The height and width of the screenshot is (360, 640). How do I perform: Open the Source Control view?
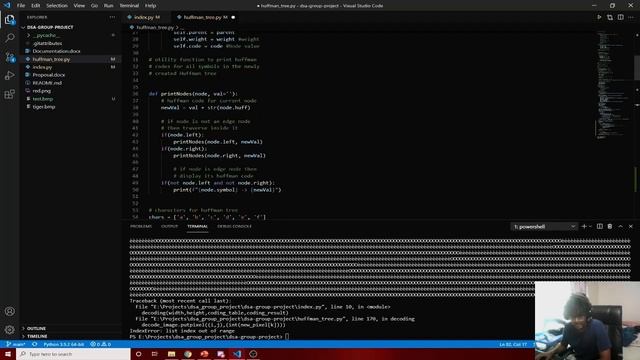click(9, 57)
